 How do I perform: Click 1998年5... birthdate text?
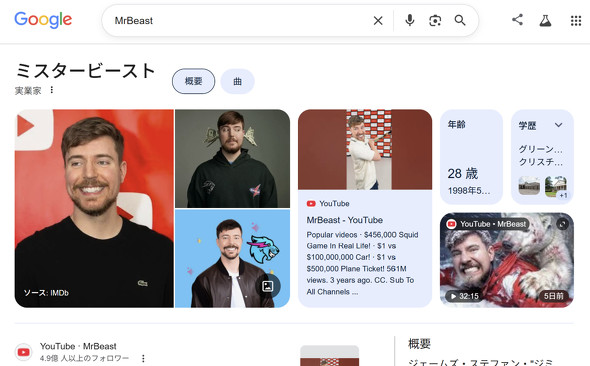pos(469,191)
